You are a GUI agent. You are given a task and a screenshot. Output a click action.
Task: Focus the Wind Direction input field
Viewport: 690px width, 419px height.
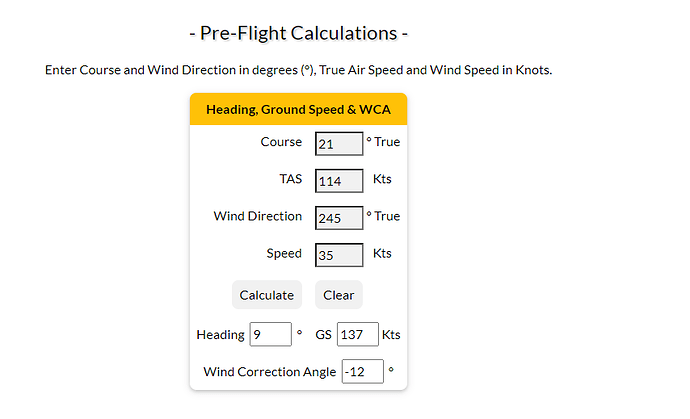click(x=338, y=217)
